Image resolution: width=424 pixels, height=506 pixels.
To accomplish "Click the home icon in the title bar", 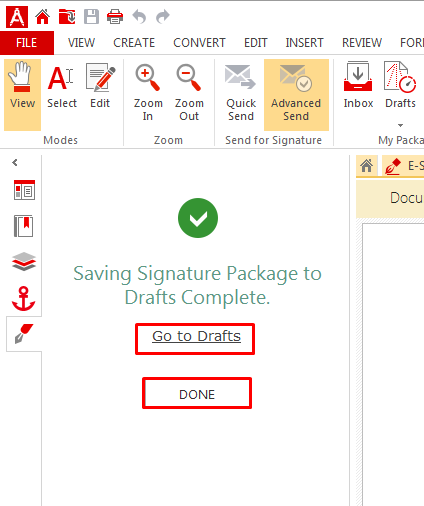I will click(43, 16).
